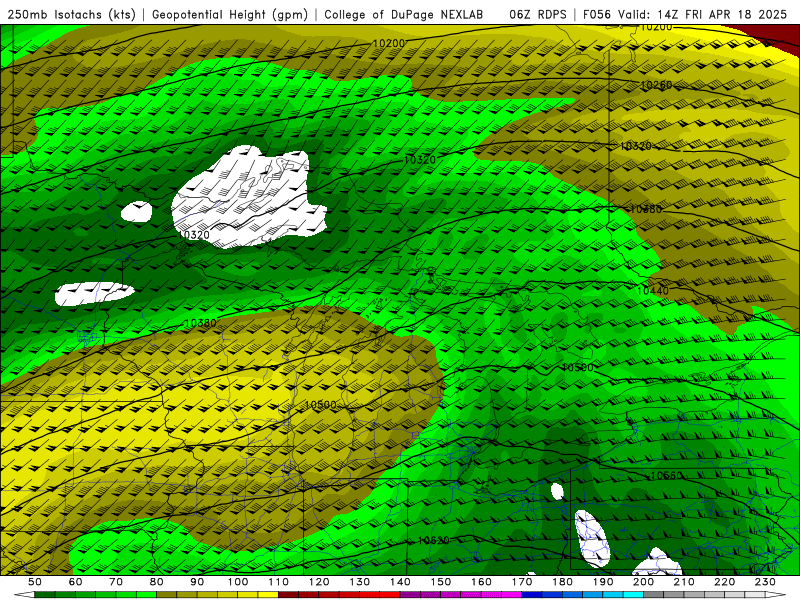Click the 60 value on the color scale

[75, 582]
